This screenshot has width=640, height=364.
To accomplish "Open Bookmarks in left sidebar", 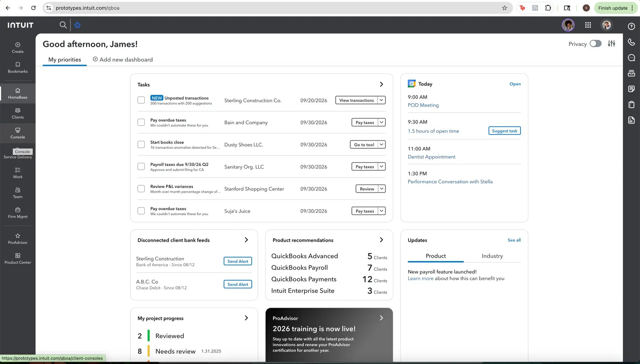I will click(x=18, y=67).
